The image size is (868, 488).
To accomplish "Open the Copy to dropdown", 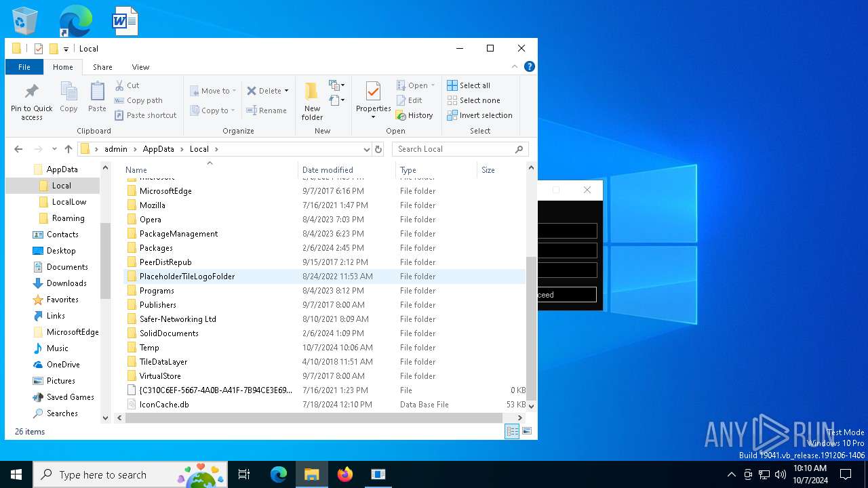I will 212,110.
